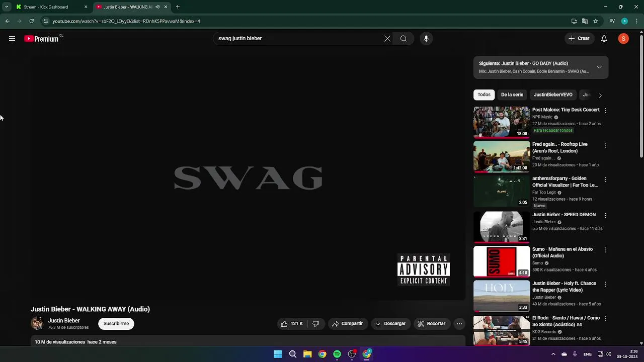Open File Explorer from taskbar
This screenshot has width=644, height=362.
pos(307,354)
